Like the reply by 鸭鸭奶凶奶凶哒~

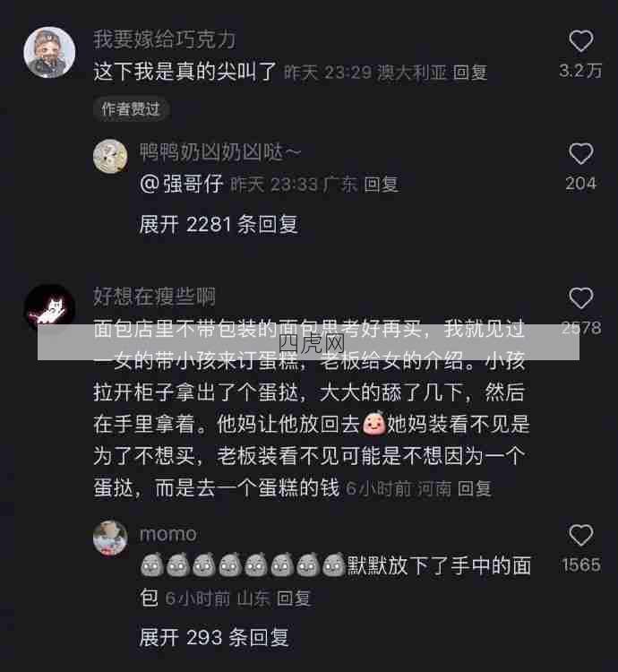[580, 153]
